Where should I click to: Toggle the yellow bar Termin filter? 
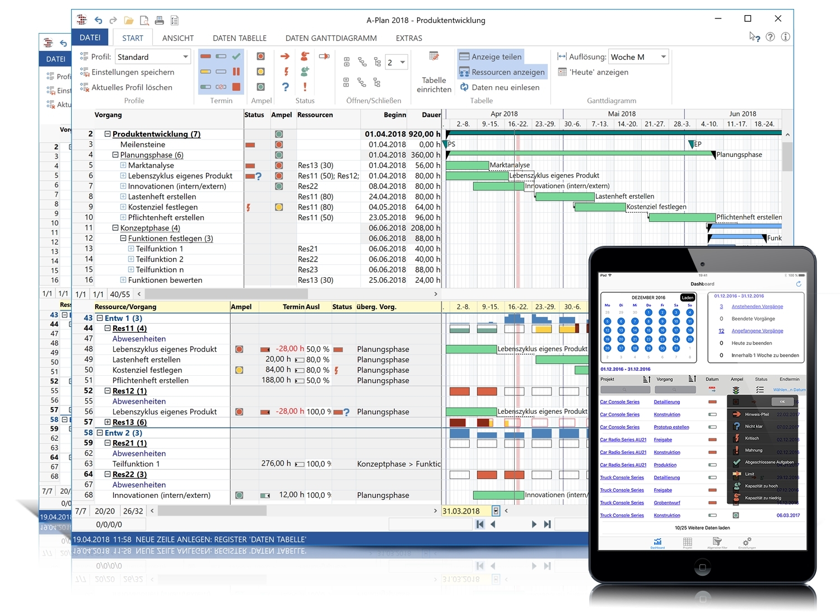click(206, 72)
